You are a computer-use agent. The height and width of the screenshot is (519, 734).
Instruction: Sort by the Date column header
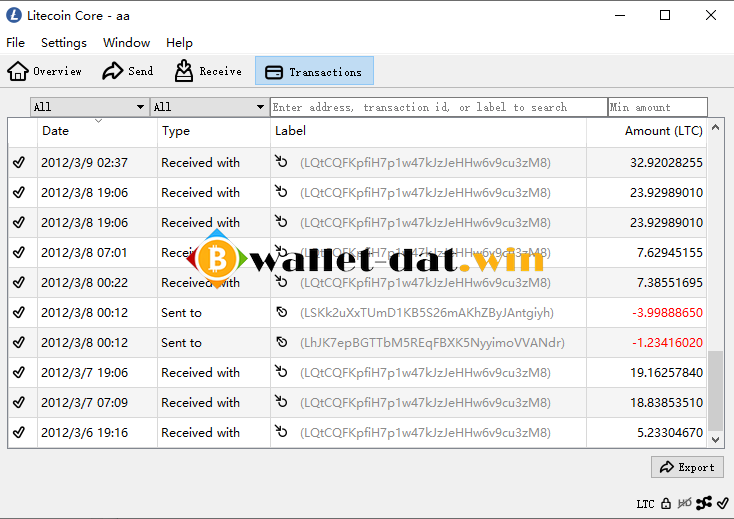(x=97, y=131)
